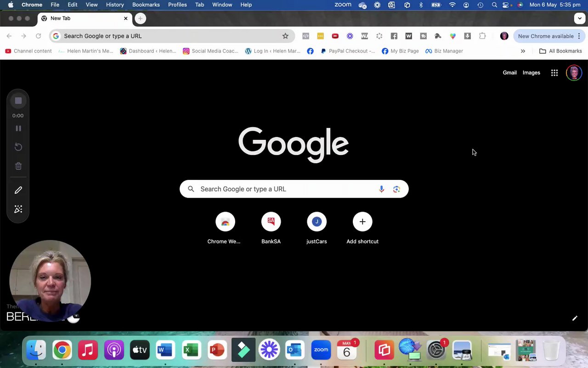This screenshot has width=588, height=368.
Task: Open the Channel content bookmark
Action: [28, 51]
